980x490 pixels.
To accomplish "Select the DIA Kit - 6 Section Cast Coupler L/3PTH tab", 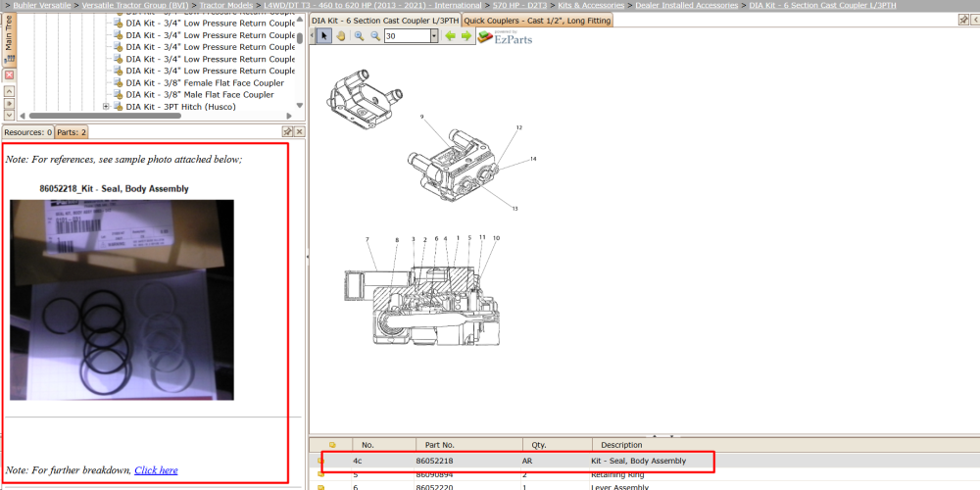I will tap(385, 21).
